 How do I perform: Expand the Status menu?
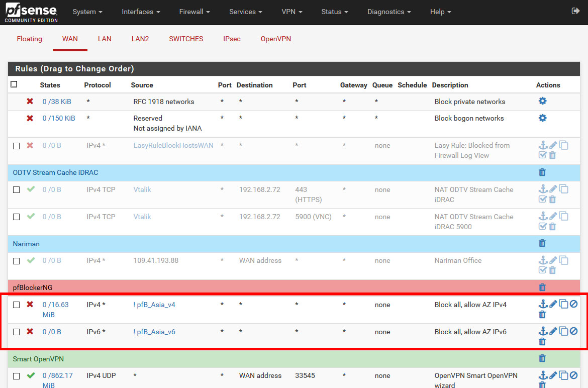pos(335,12)
